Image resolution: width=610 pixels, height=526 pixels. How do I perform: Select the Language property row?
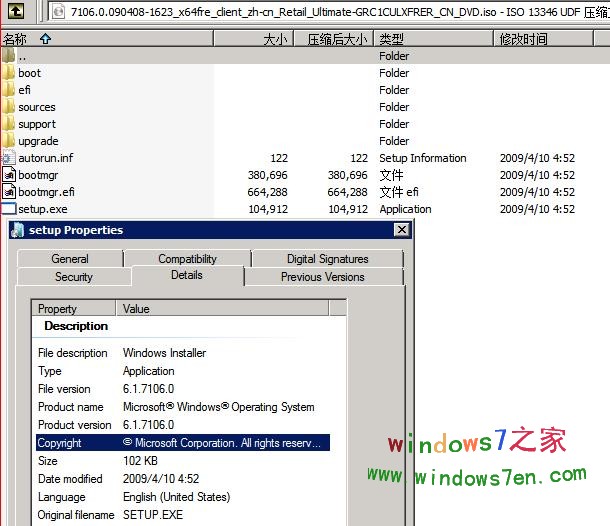tap(183, 497)
